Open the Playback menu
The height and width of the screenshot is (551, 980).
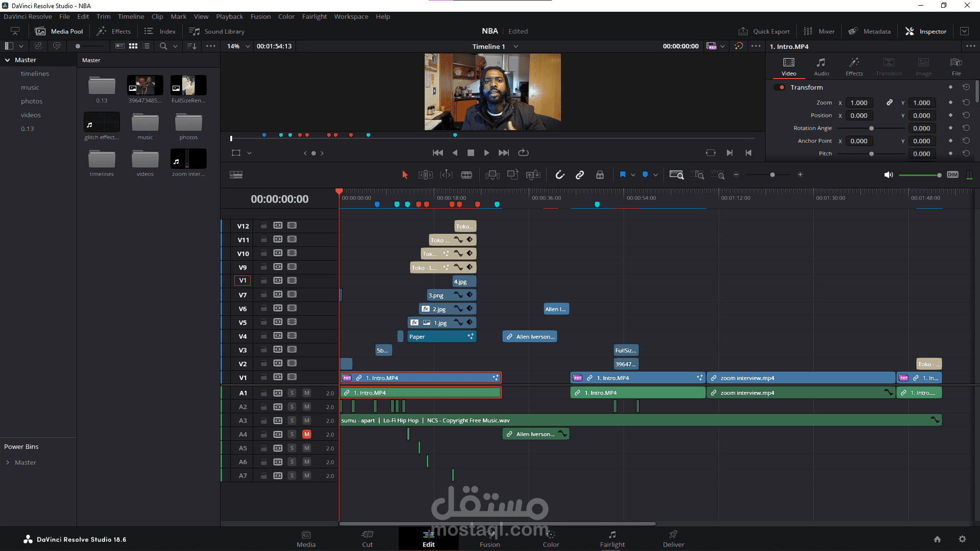point(229,16)
